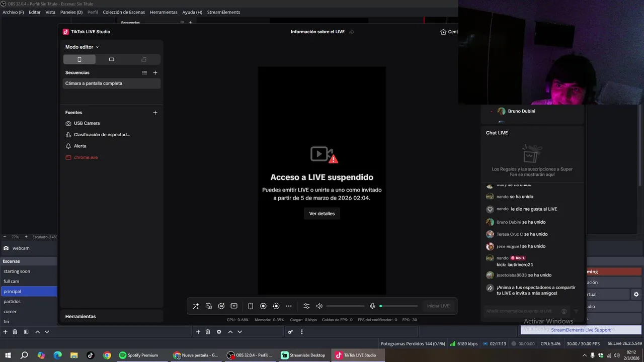
Task: Select the landscape layout mode in TikTok Studio
Action: pos(112,59)
